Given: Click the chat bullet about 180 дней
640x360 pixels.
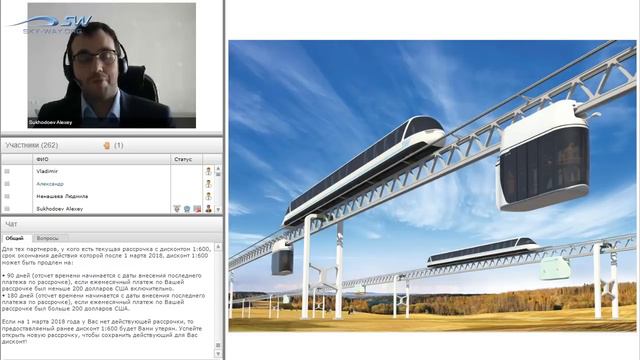Looking at the screenshot, I should (103, 302).
